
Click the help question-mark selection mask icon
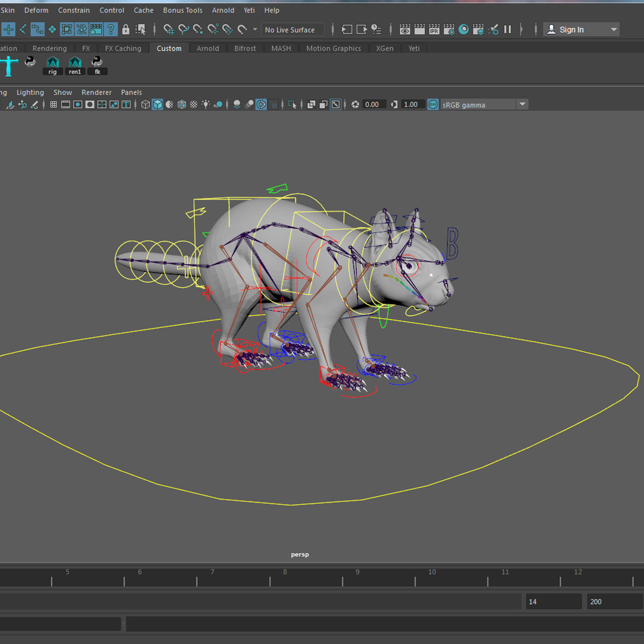coord(111,29)
